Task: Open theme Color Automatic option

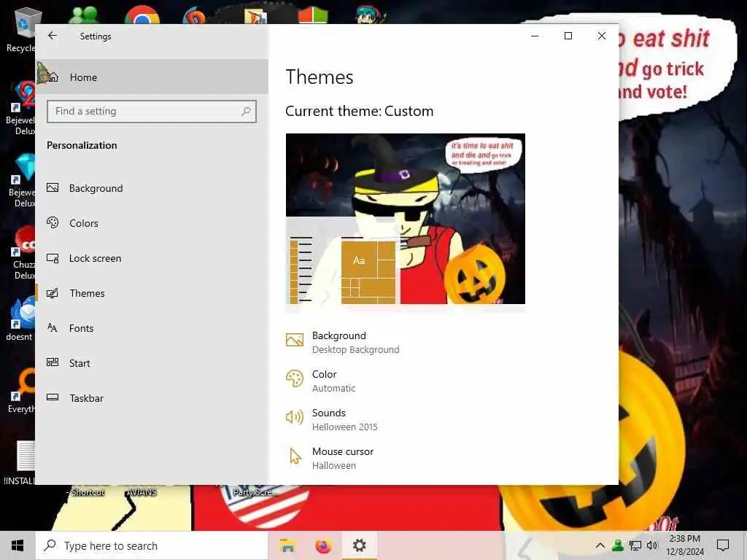Action: tap(333, 381)
